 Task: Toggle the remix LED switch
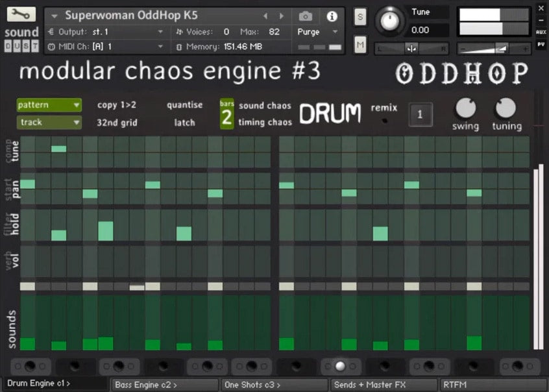(384, 121)
